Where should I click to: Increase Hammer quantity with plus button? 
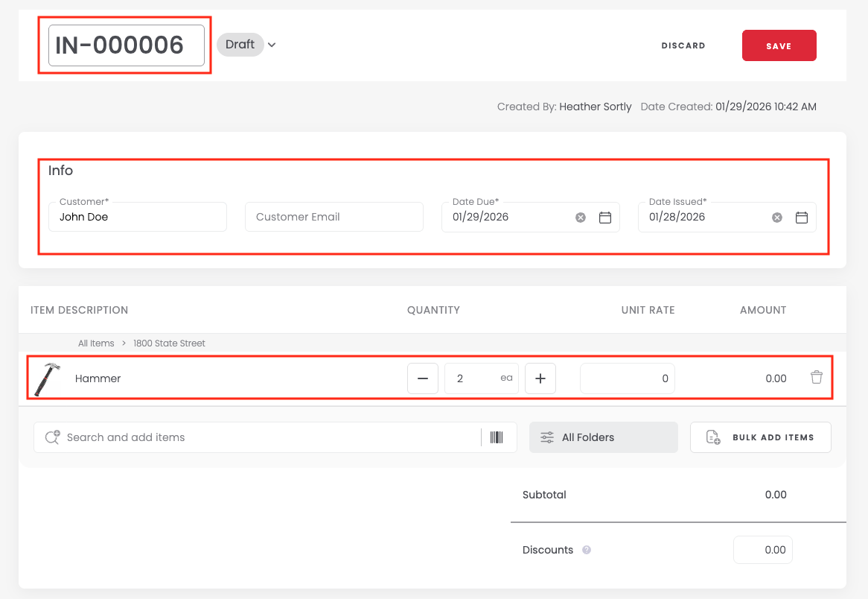coord(540,378)
